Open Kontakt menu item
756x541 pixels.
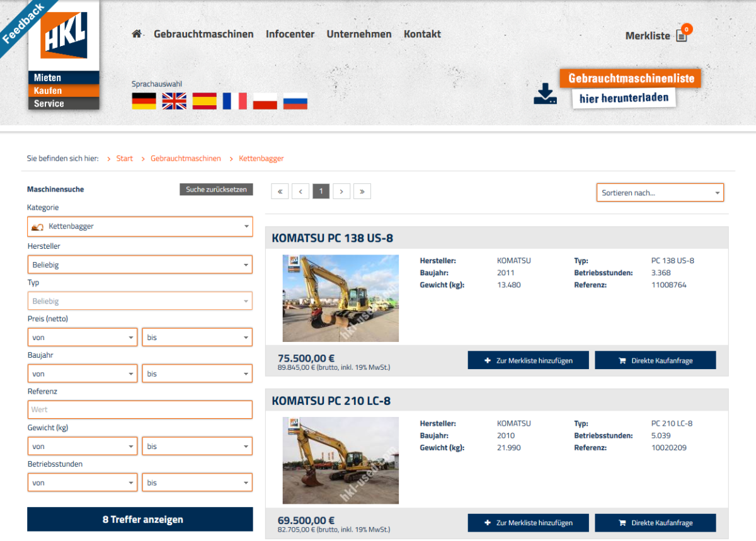[422, 34]
